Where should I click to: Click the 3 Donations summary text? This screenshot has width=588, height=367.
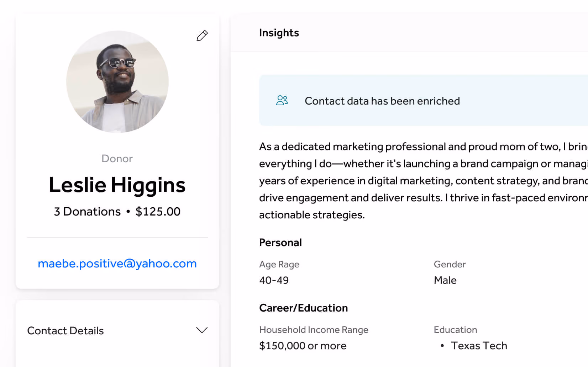pos(87,212)
